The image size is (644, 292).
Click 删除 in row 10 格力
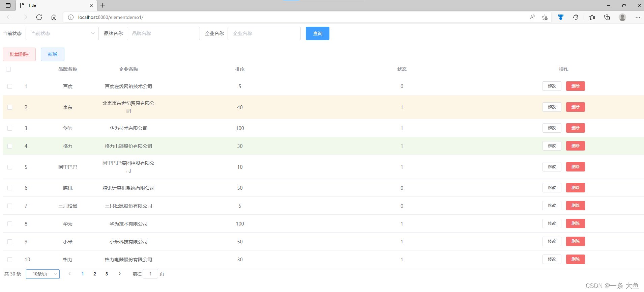tap(576, 259)
